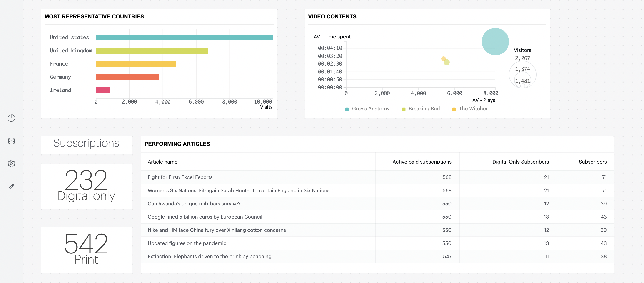
Task: Sort by Active paid subscriptions header
Action: click(x=422, y=162)
